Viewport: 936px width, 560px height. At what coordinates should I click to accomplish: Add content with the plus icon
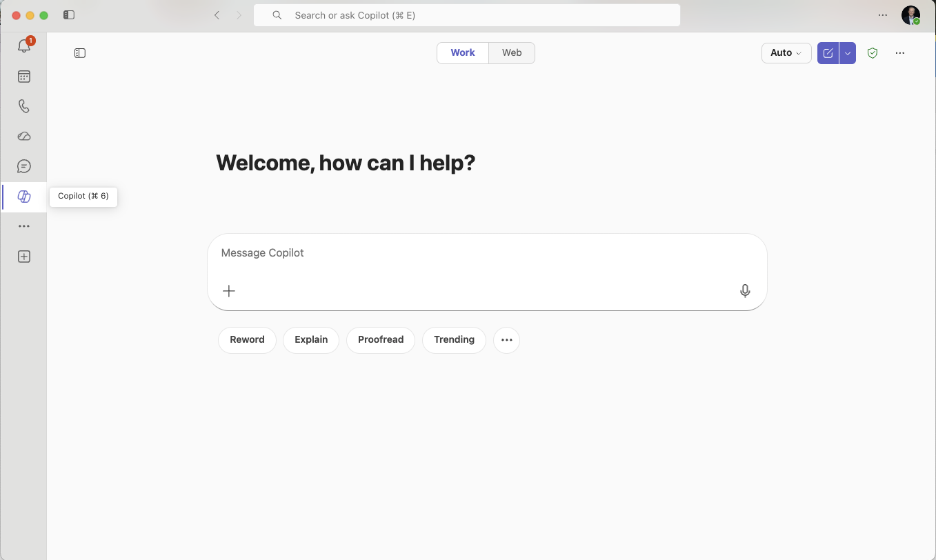(x=229, y=291)
